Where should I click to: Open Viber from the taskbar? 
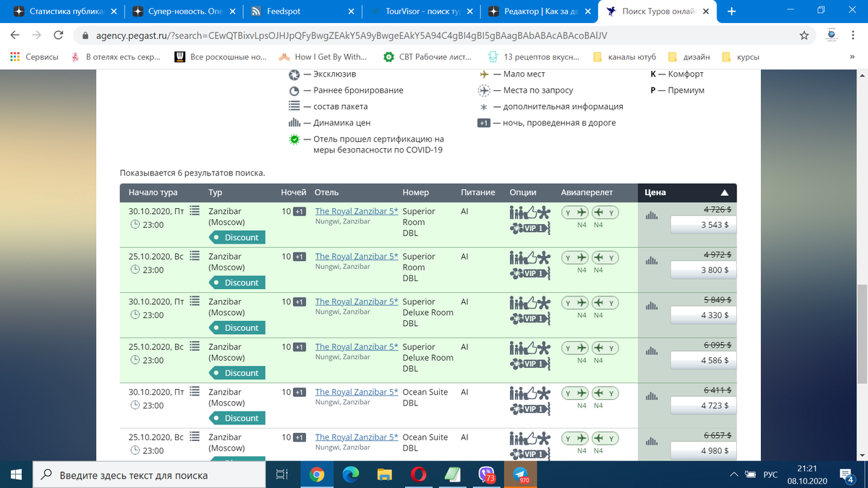486,474
